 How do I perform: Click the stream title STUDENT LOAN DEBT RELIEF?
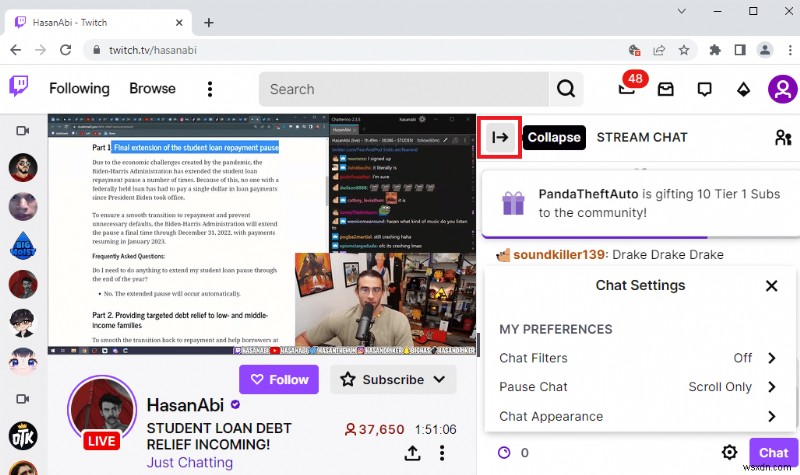tap(219, 436)
